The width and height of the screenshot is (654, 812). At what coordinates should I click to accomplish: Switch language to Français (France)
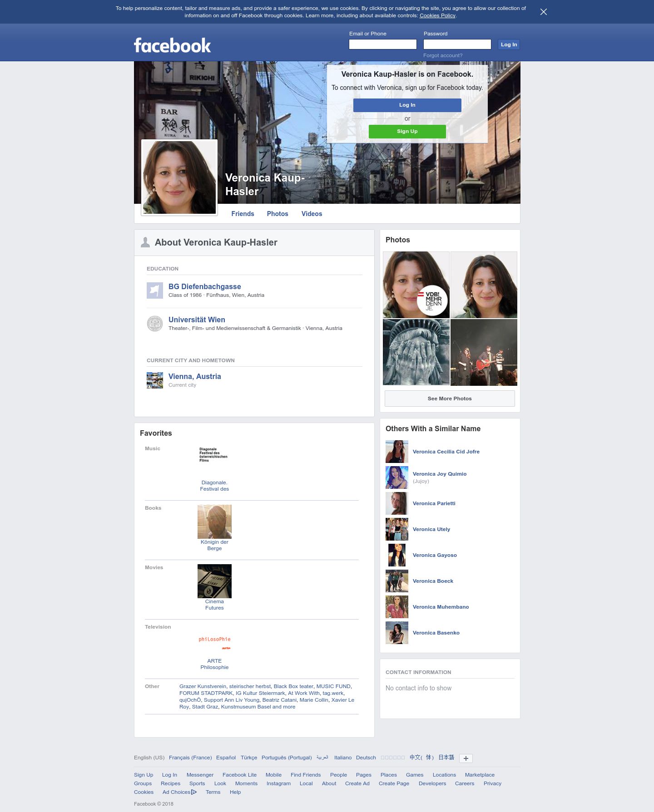pos(190,758)
